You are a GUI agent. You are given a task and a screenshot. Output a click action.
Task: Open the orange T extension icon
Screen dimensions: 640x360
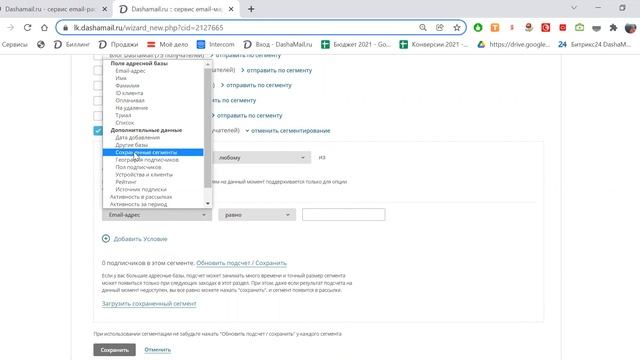(x=495, y=28)
